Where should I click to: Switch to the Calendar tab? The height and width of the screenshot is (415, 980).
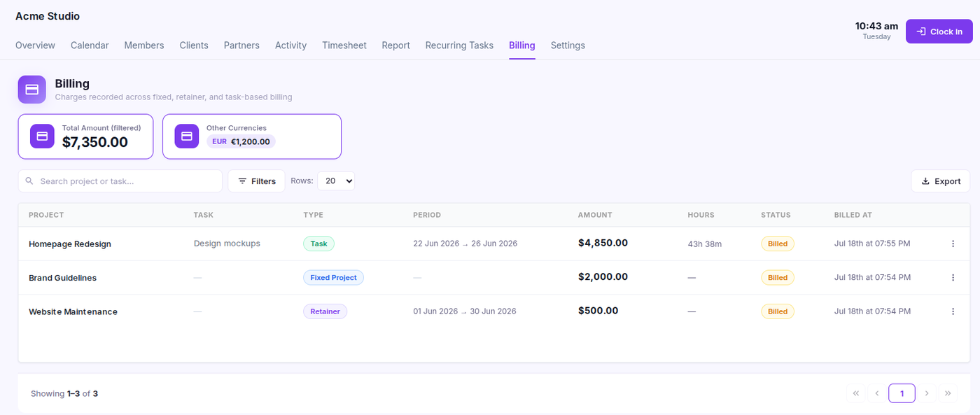click(90, 45)
